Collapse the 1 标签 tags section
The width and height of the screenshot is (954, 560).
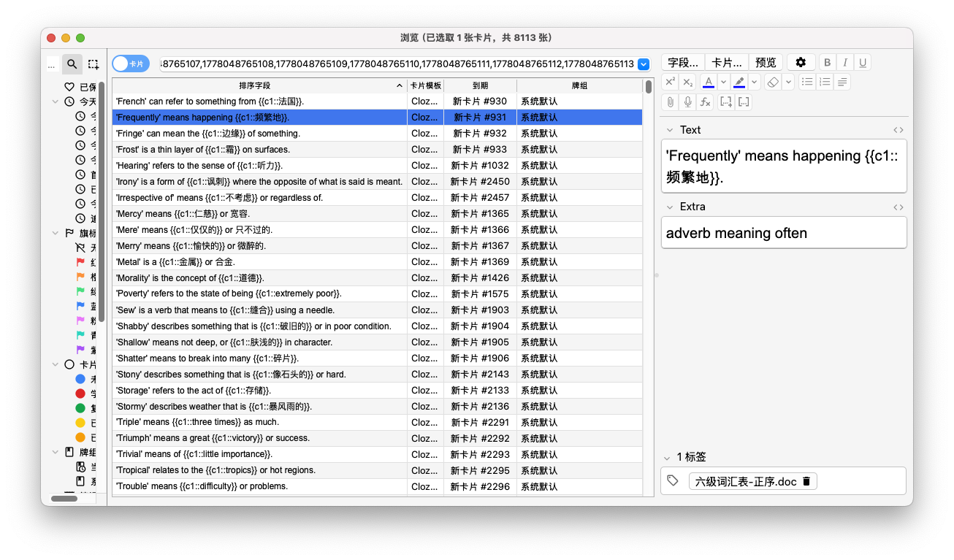click(666, 457)
